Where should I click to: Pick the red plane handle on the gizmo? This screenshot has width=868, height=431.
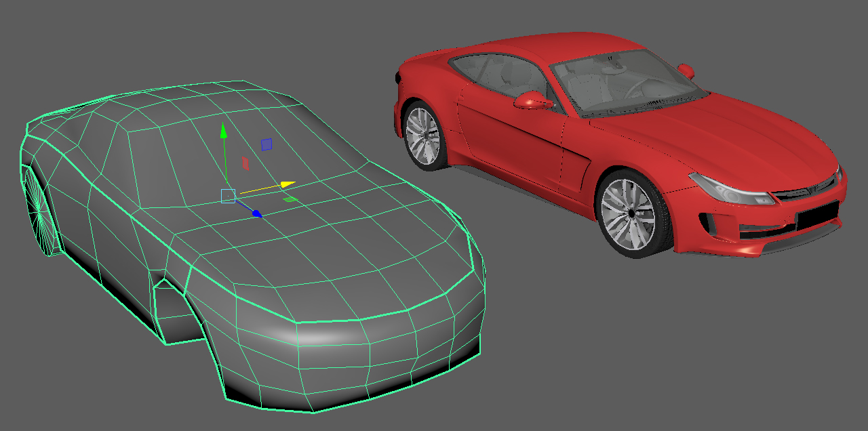point(246,163)
